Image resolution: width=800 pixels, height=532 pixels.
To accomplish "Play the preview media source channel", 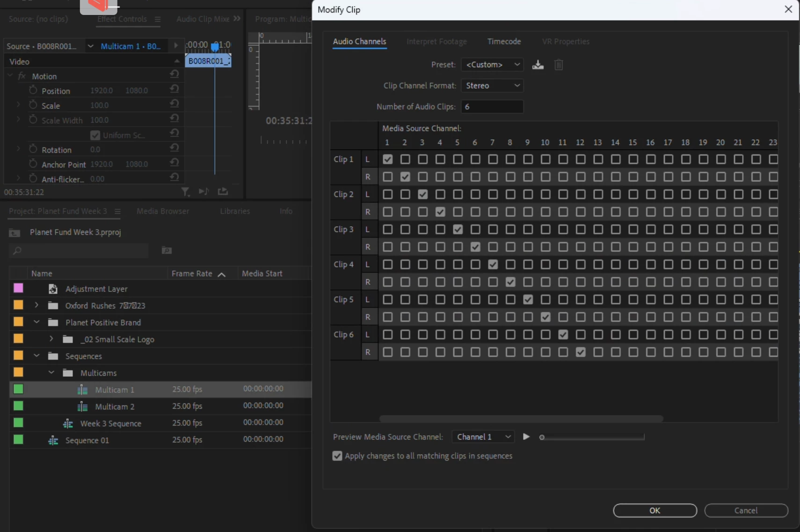I will (x=526, y=437).
